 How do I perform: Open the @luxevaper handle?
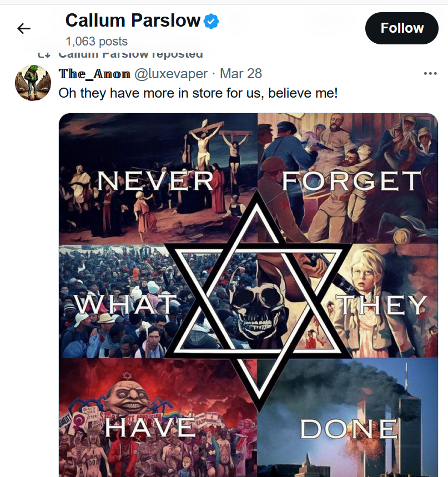[x=171, y=74]
